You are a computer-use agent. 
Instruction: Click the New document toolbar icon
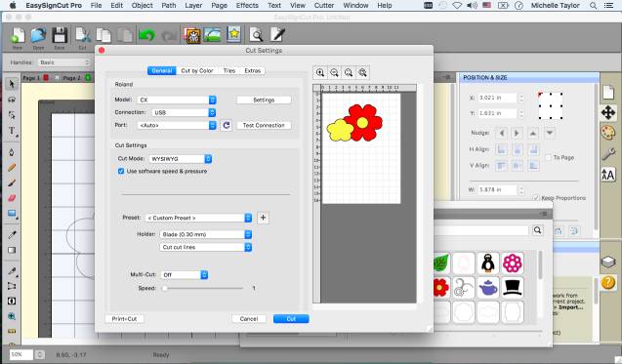(17, 36)
